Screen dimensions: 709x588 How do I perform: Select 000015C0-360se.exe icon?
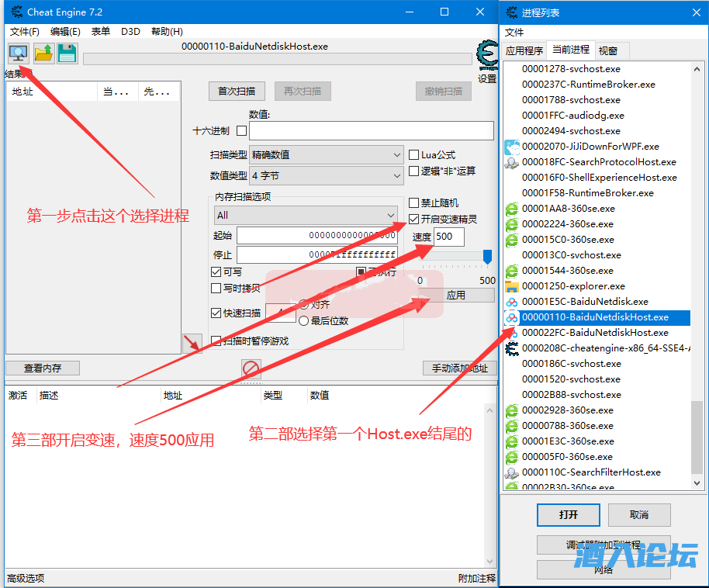pyautogui.click(x=512, y=240)
